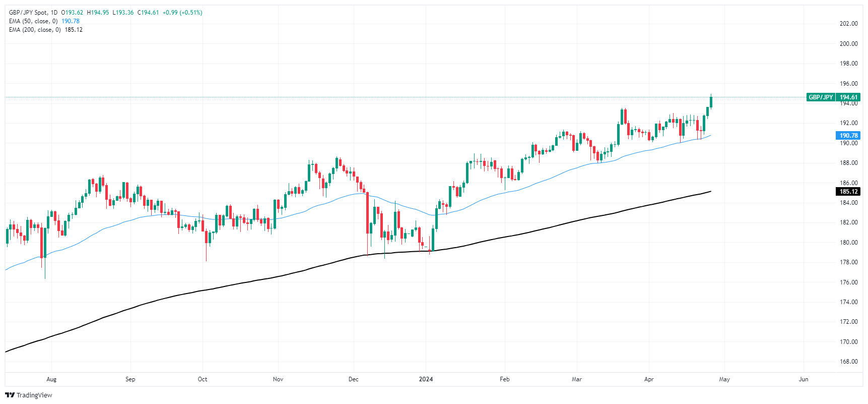The width and height of the screenshot is (868, 404).
Task: Click the 188.00 price axis label
Action: click(x=848, y=163)
